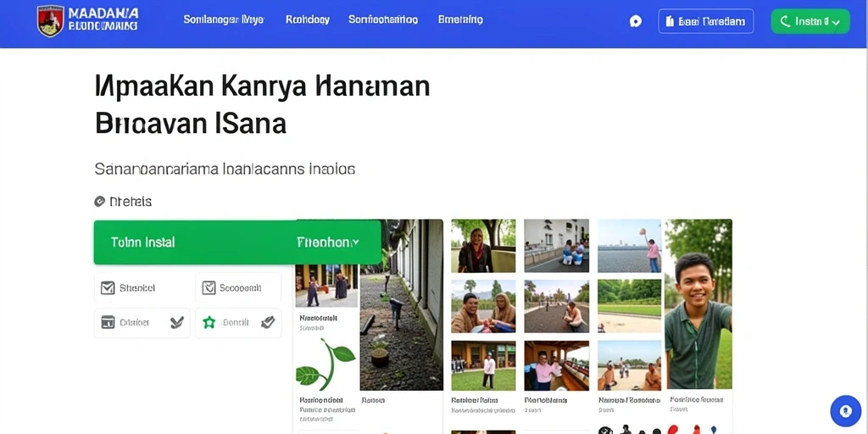Click the outlined Esai Reredam header button
This screenshot has width=868, height=434.
coord(706,21)
